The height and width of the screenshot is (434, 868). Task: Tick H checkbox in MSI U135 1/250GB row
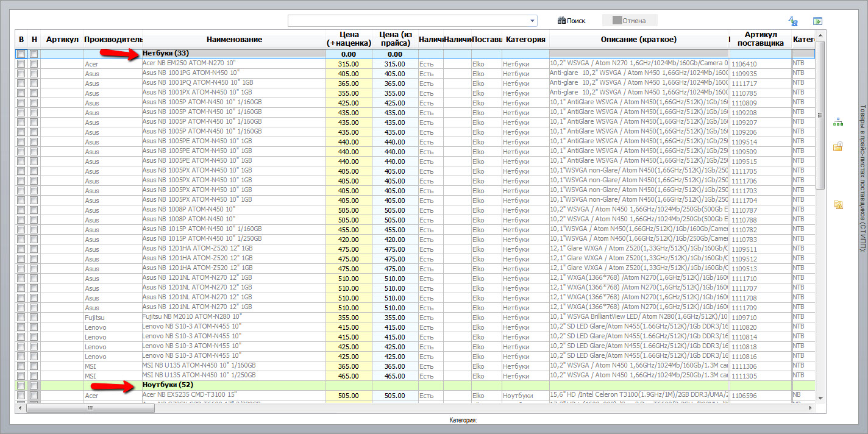[34, 376]
